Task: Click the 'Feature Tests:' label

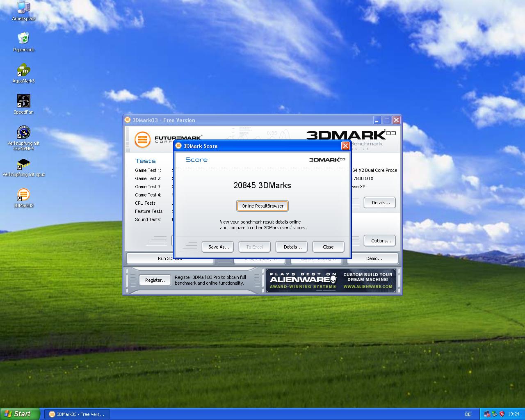Action: coord(149,211)
